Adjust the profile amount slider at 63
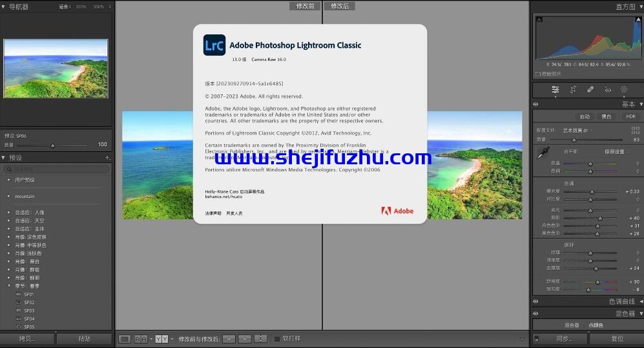 (574, 140)
